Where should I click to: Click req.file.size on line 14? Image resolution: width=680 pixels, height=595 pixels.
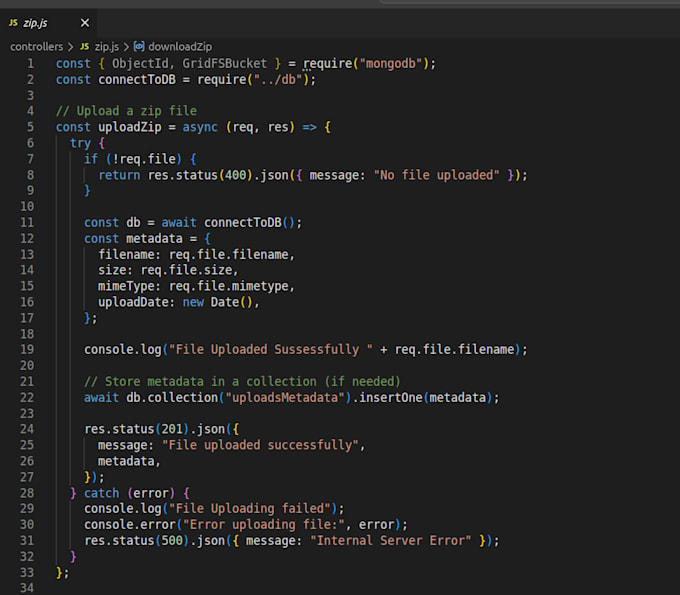point(186,270)
